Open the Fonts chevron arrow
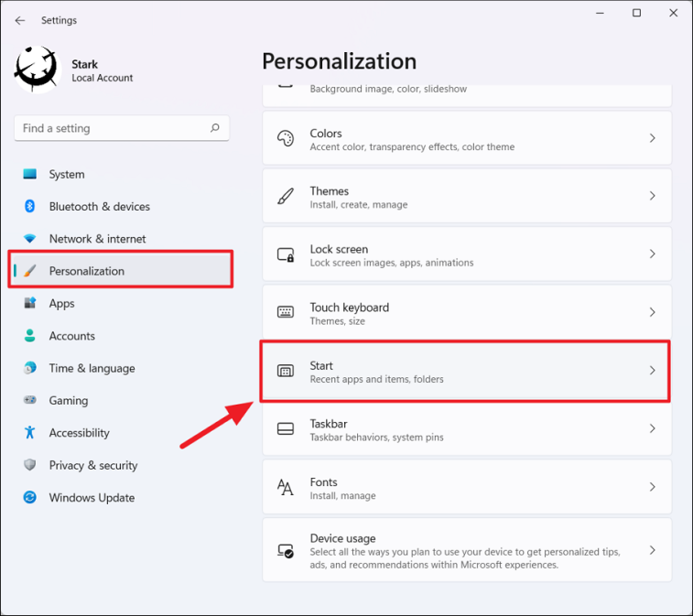Viewport: 693px width, 616px height. [x=653, y=487]
